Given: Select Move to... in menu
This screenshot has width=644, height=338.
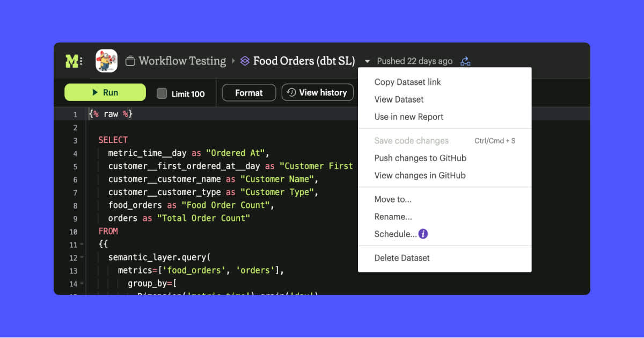Looking at the screenshot, I should click(393, 199).
